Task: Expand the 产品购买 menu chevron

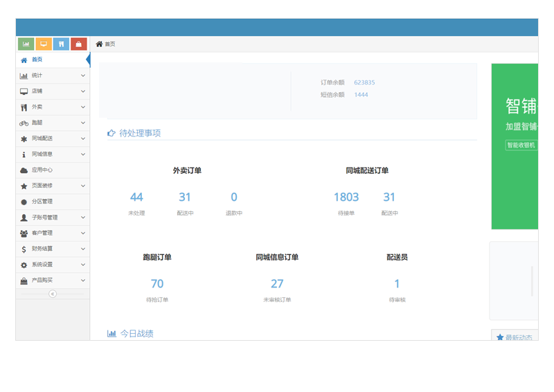Action: click(x=82, y=280)
